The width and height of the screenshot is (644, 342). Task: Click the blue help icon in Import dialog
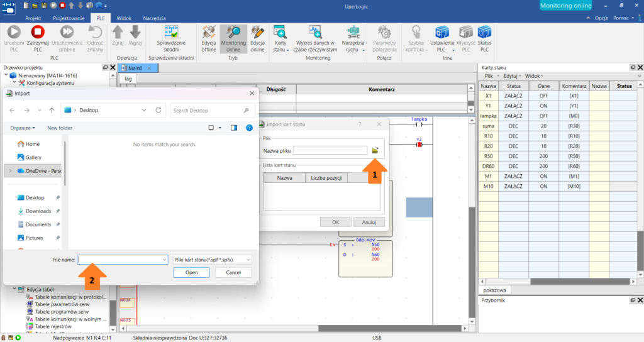click(249, 128)
